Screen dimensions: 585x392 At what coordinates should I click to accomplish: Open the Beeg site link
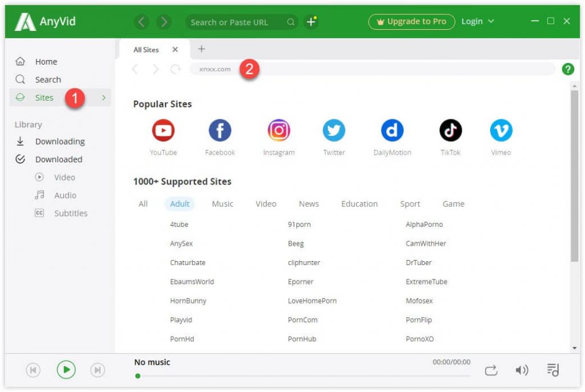[296, 243]
